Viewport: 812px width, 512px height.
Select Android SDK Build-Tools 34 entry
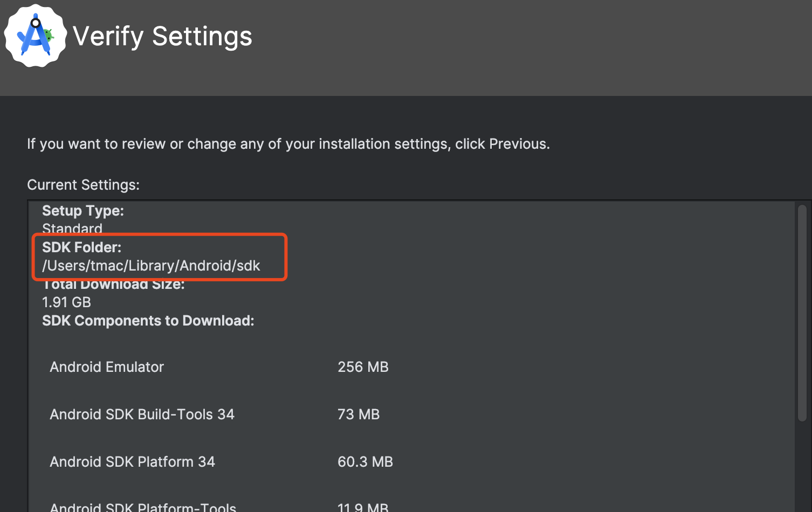[142, 414]
